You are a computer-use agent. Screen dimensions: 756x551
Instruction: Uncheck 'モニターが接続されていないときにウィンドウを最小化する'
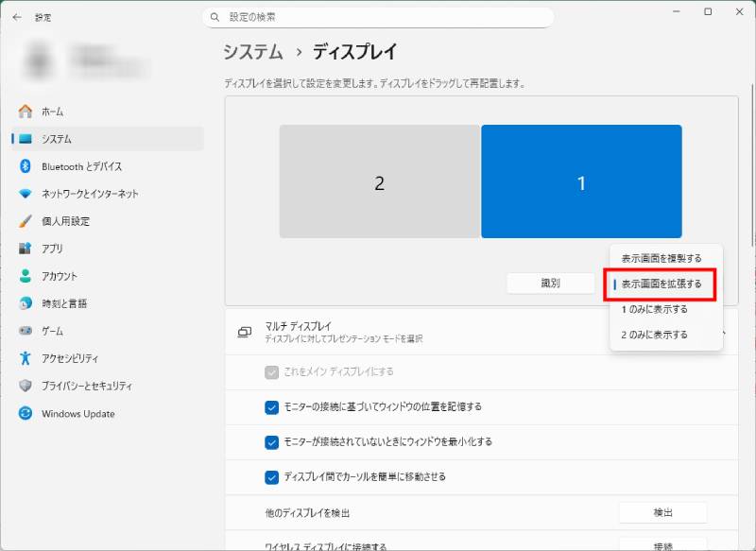272,441
